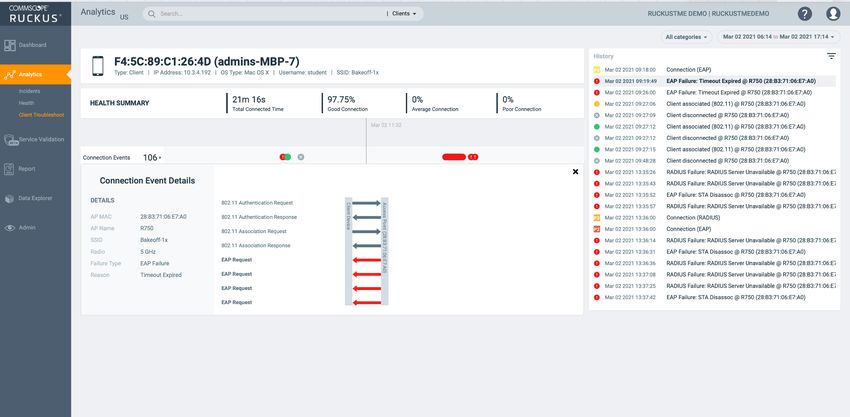Select the Report menu item
This screenshot has height=417, width=850.
pos(27,169)
